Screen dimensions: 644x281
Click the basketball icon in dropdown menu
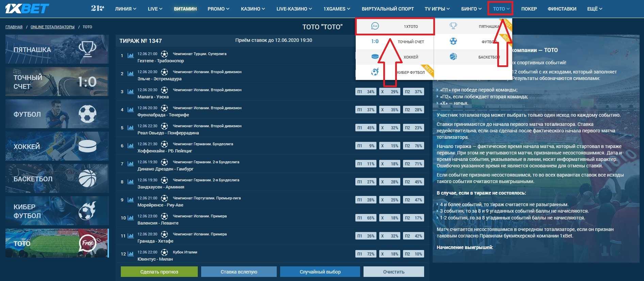coord(453,56)
